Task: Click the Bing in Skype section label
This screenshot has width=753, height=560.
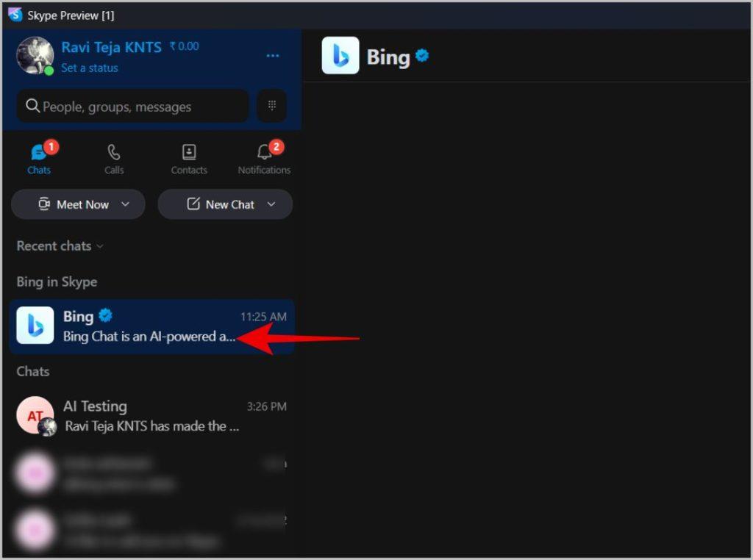Action: [57, 281]
